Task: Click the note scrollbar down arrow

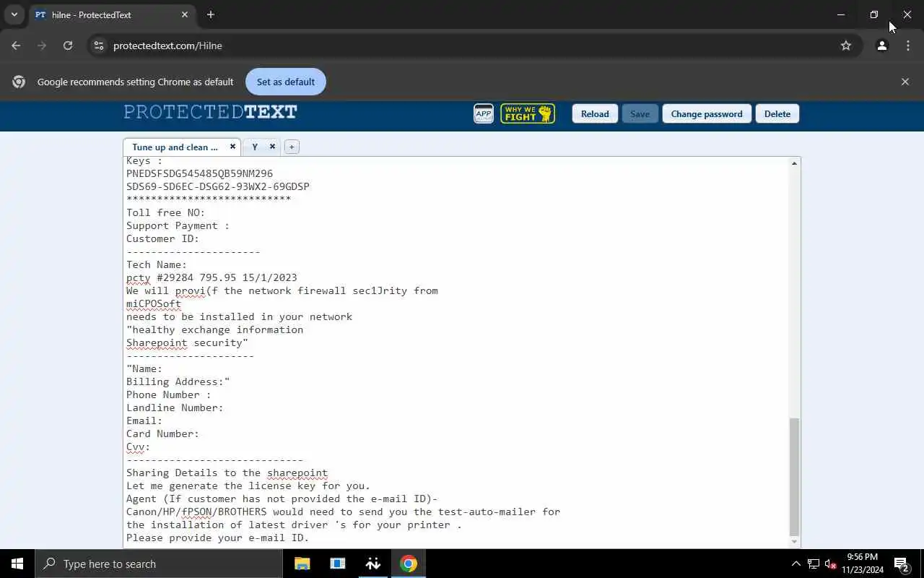Action: (794, 541)
